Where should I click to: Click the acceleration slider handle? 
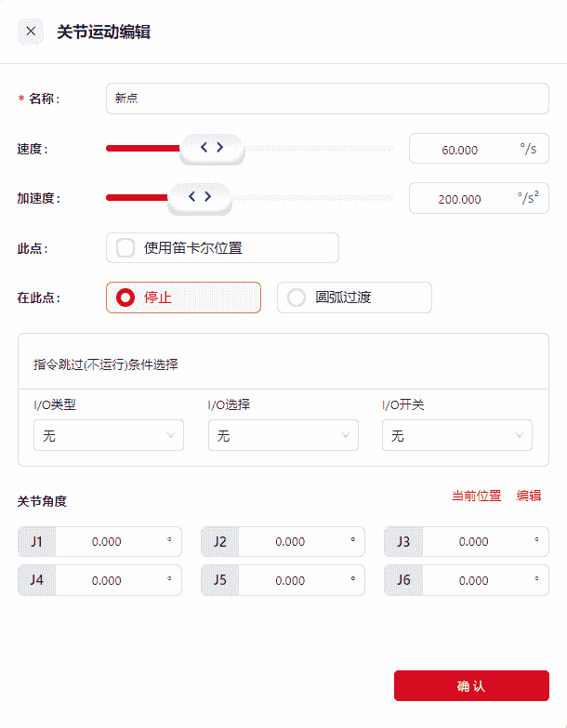200,196
